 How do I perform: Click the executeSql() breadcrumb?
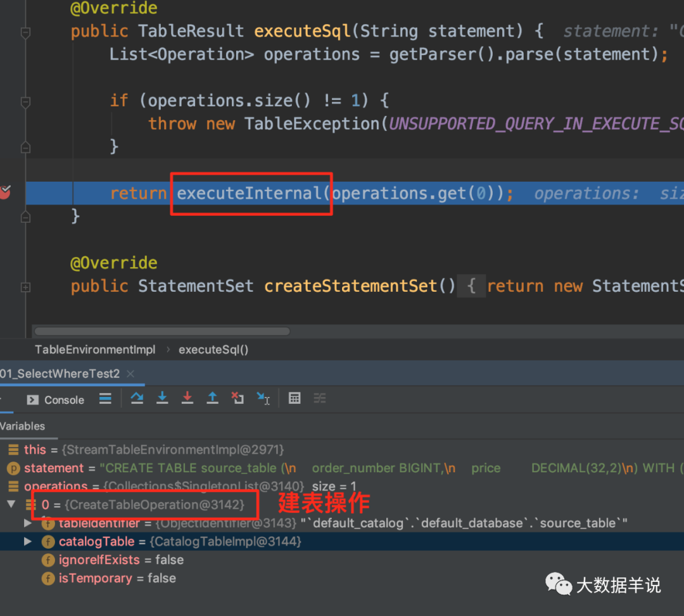tap(213, 349)
